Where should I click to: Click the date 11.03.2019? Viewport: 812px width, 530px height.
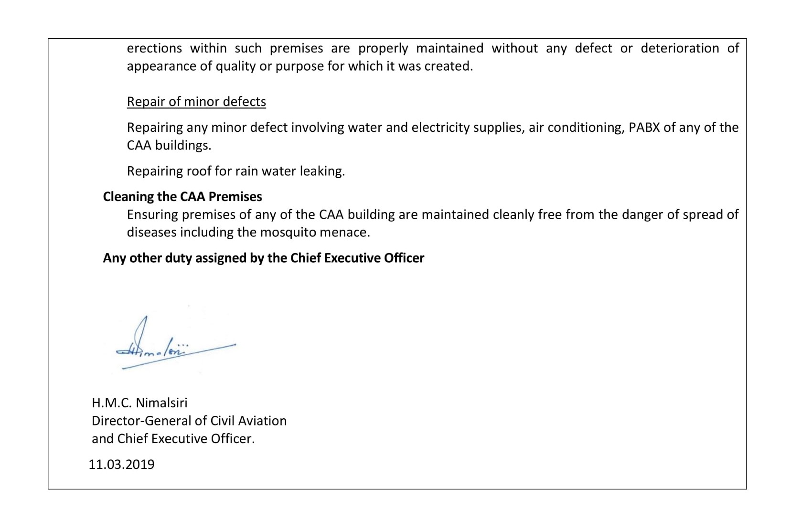point(121,464)
